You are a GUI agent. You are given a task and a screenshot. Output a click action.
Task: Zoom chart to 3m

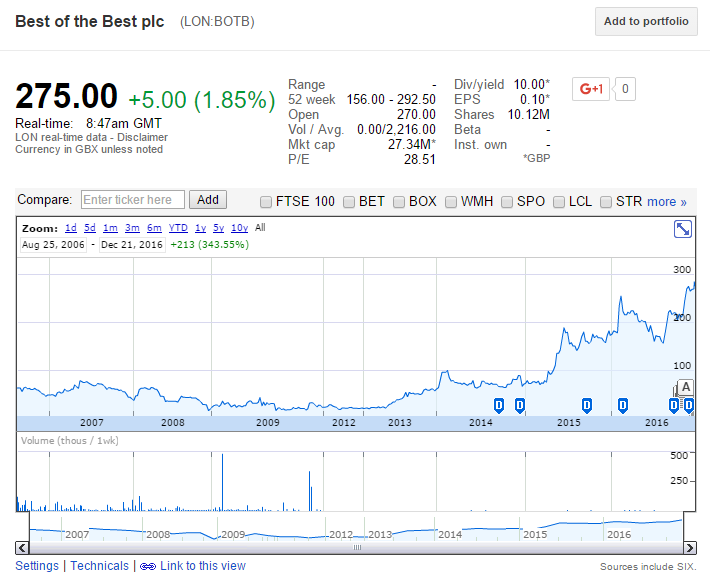click(x=132, y=228)
